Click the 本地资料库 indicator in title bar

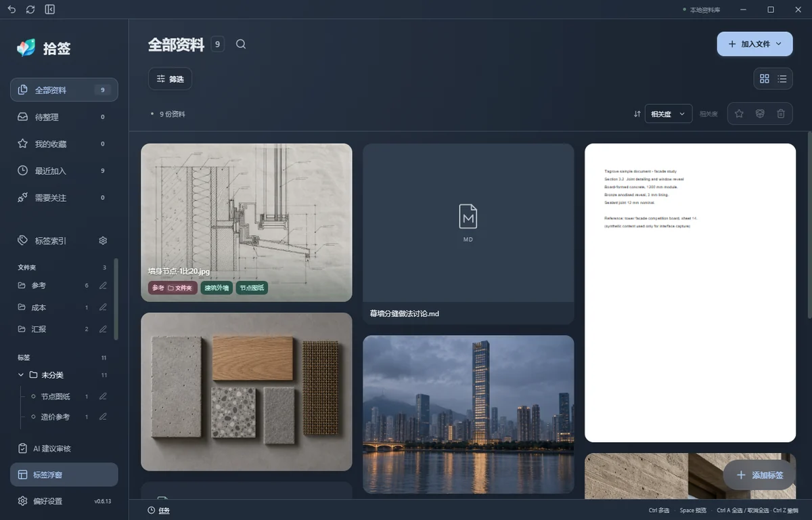(701, 9)
